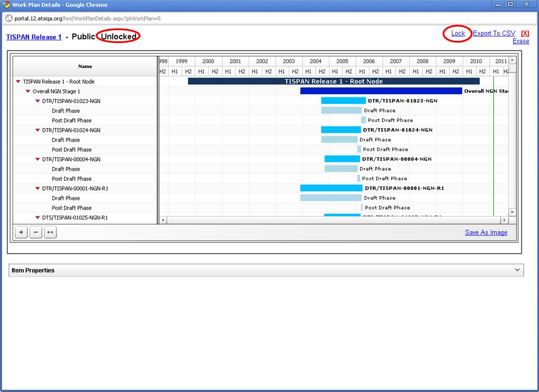This screenshot has width=539, height=392.
Task: Click the Erase link
Action: [521, 41]
